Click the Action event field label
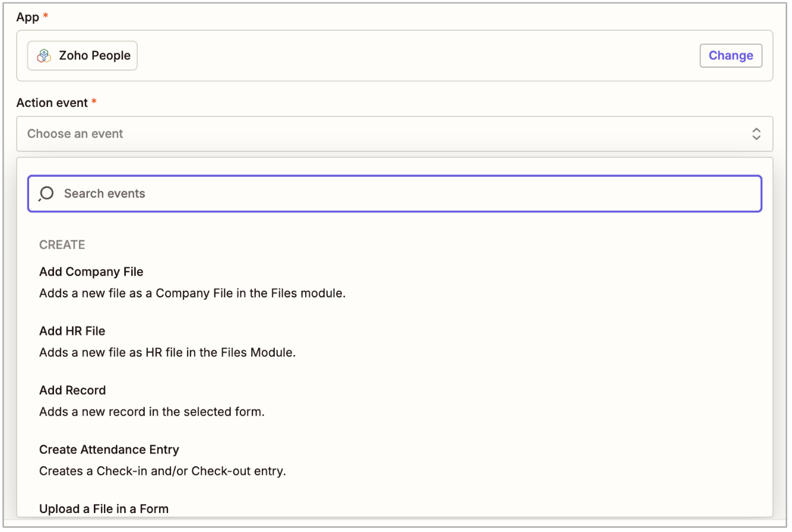Viewport: 792px width, 532px height. (52, 103)
